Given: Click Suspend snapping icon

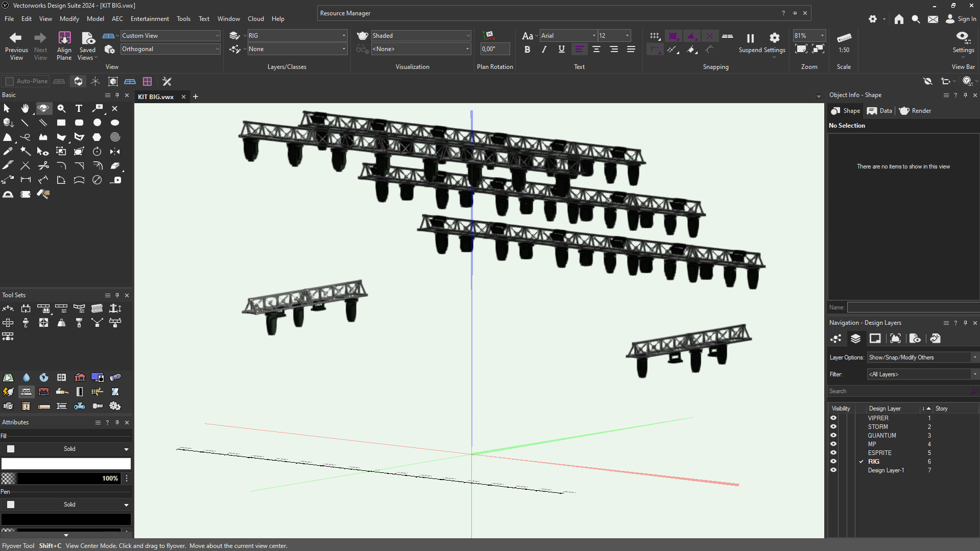Looking at the screenshot, I should 750,39.
